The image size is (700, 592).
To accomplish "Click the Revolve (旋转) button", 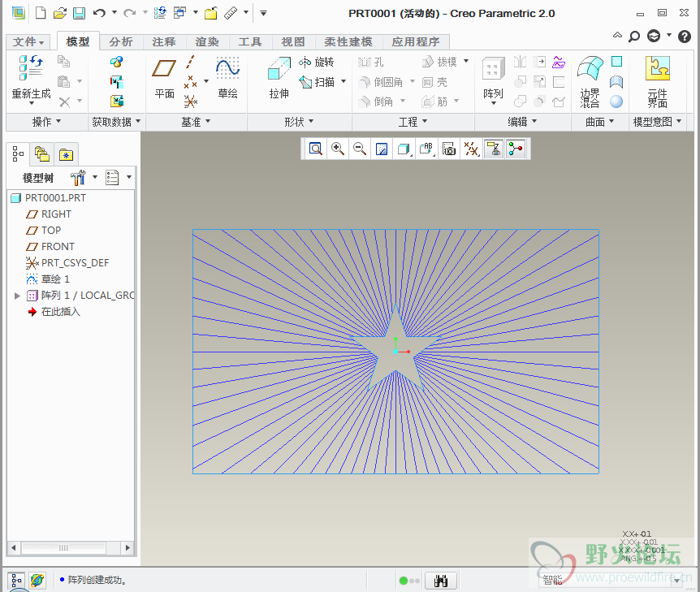I will tap(317, 63).
